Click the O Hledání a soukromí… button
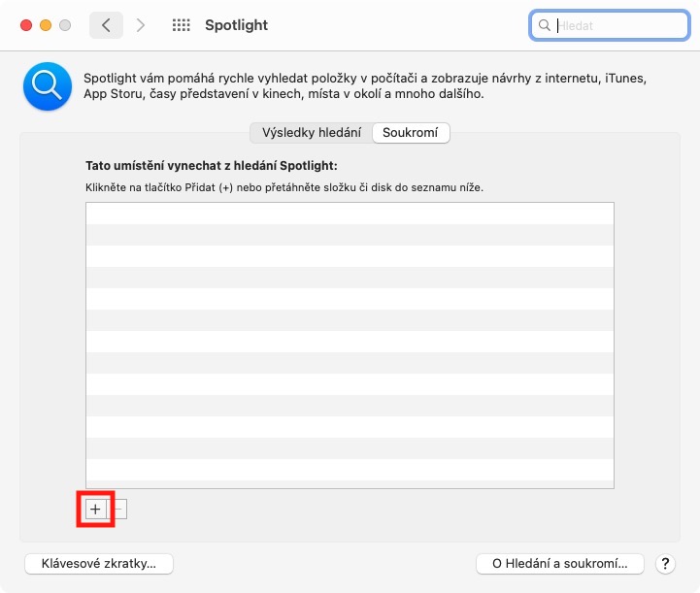 560,564
